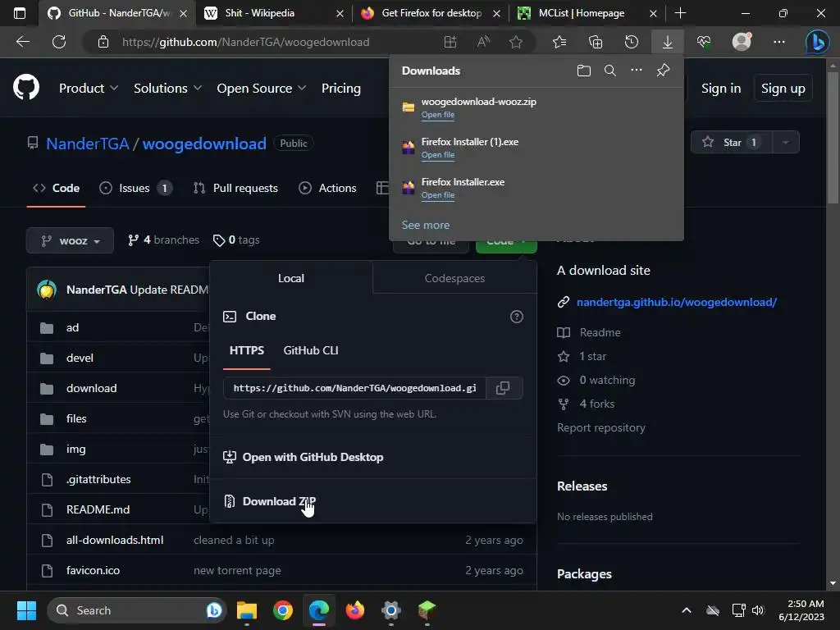Open Browser essentials heart icon
This screenshot has width=840, height=630.
(704, 42)
